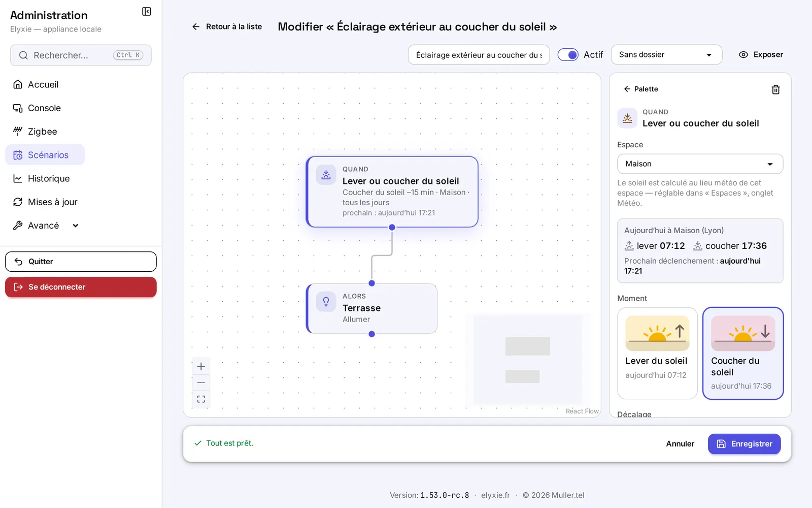The height and width of the screenshot is (508, 812).
Task: Click the React Flow attribution link
Action: point(582,411)
